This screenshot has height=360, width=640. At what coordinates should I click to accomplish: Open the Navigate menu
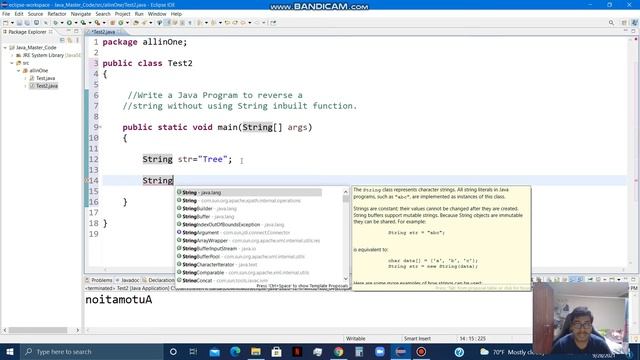pyautogui.click(x=81, y=14)
